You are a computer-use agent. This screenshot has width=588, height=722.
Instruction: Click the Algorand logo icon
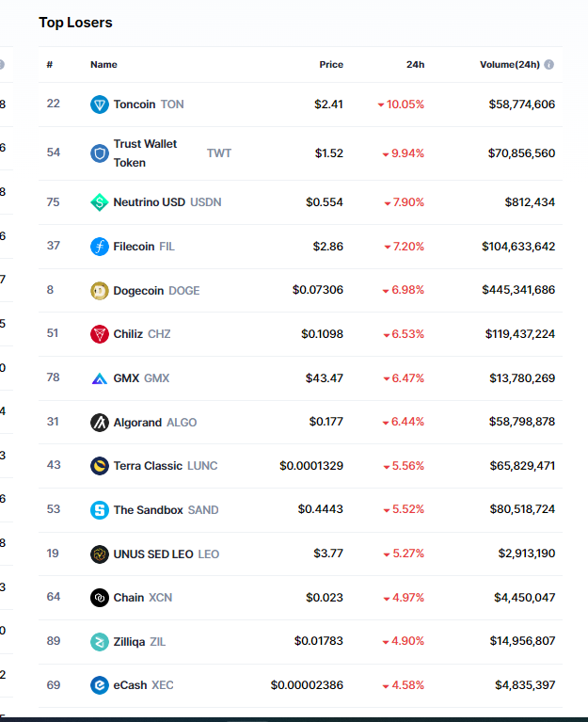pos(100,423)
